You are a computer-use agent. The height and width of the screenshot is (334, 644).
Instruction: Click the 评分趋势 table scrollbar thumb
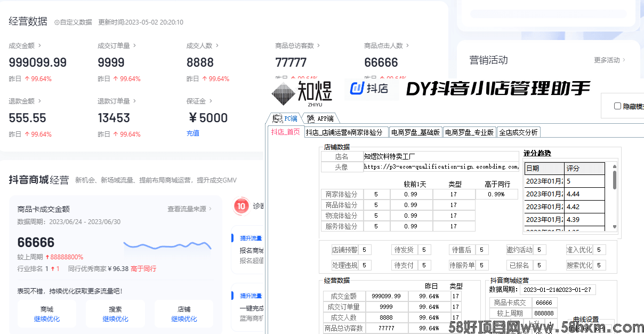coord(614,180)
